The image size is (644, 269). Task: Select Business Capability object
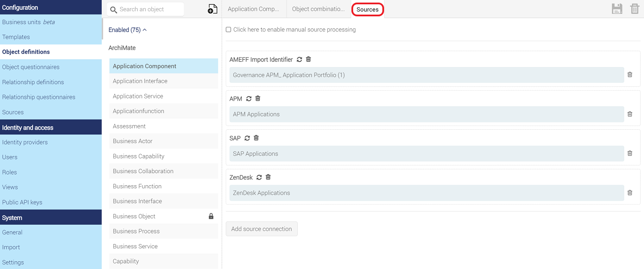[x=164, y=156]
